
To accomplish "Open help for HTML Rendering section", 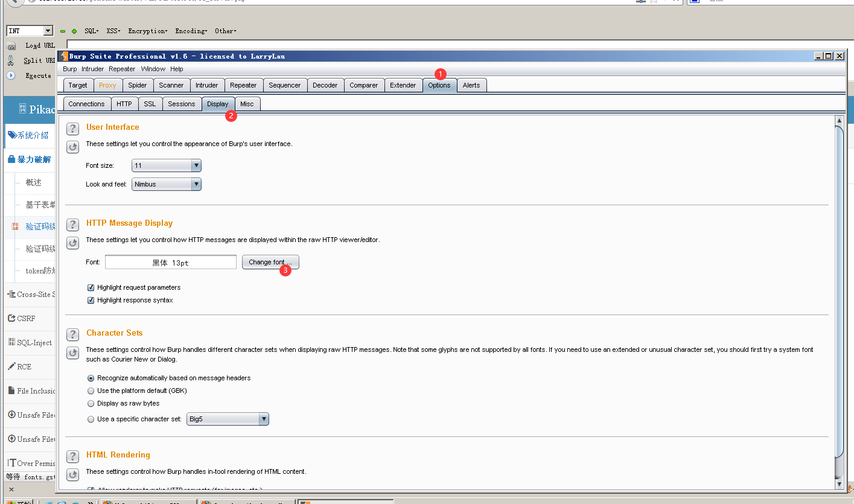I will coord(72,456).
